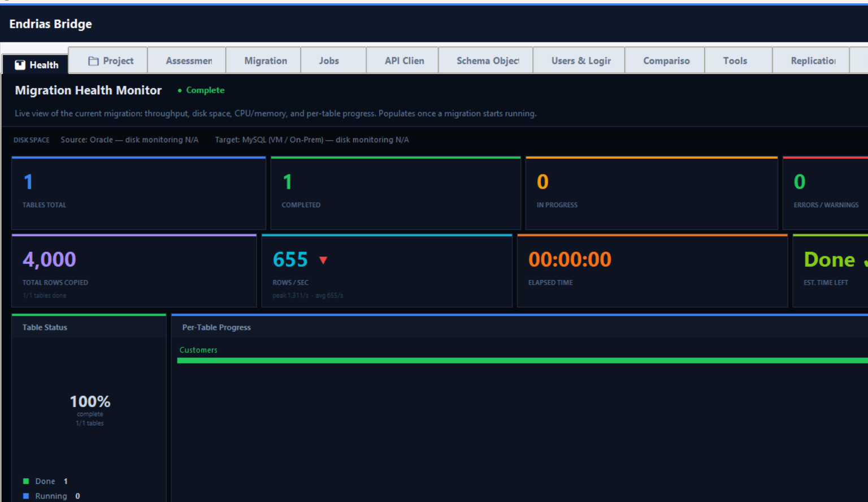Viewport: 868px width, 502px height.
Task: Open the Replication tab
Action: click(811, 60)
